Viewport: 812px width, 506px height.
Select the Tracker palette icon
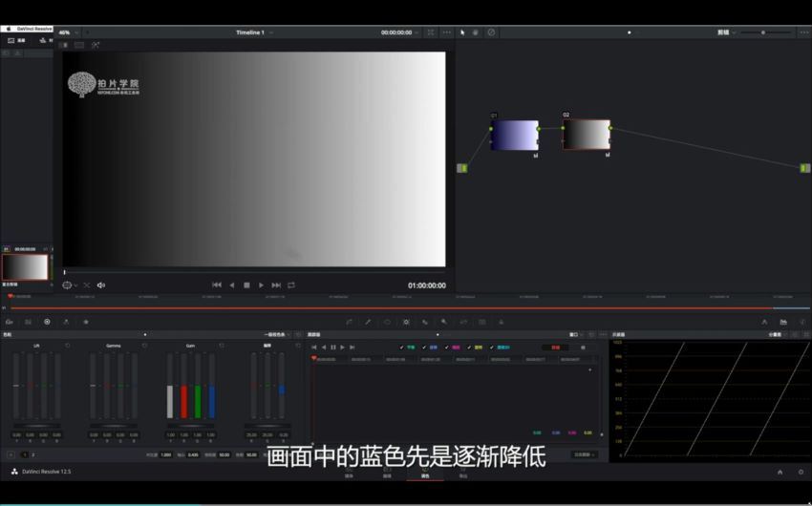(x=407, y=322)
